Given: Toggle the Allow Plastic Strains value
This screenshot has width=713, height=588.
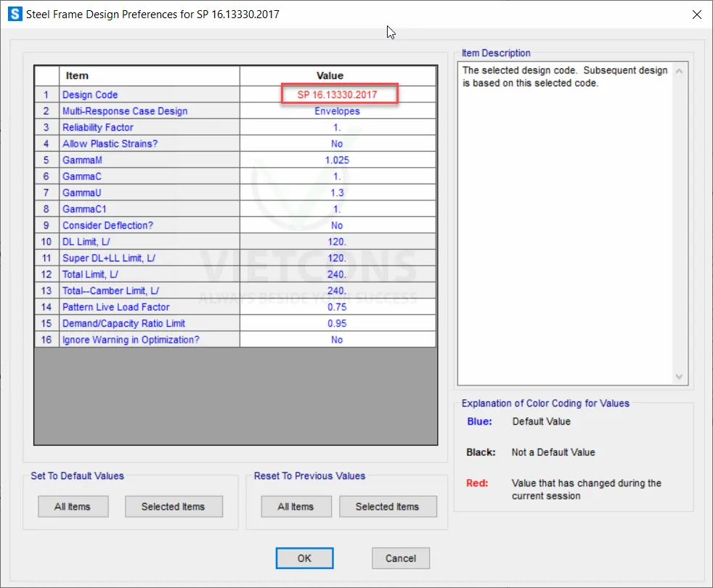Looking at the screenshot, I should [x=338, y=144].
